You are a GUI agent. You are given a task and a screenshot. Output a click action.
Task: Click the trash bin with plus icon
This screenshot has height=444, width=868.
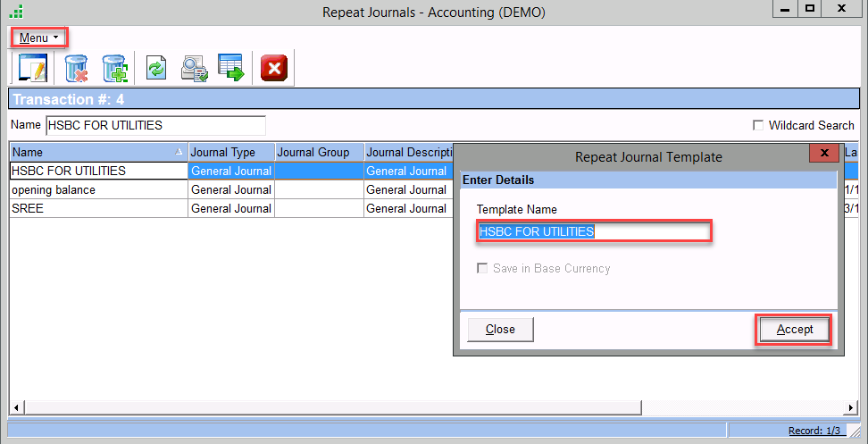[116, 69]
